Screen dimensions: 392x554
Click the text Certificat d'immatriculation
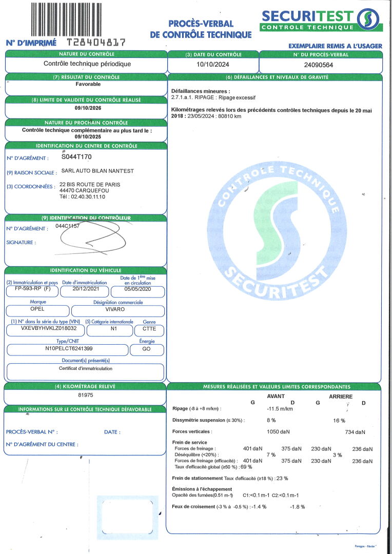click(86, 368)
